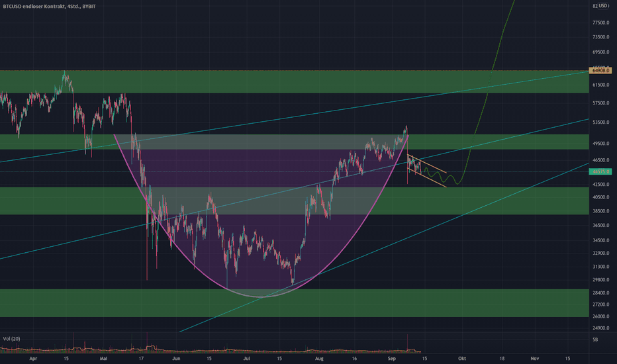
Task: Click the 38500.0 price axis value
Action: pos(601,211)
